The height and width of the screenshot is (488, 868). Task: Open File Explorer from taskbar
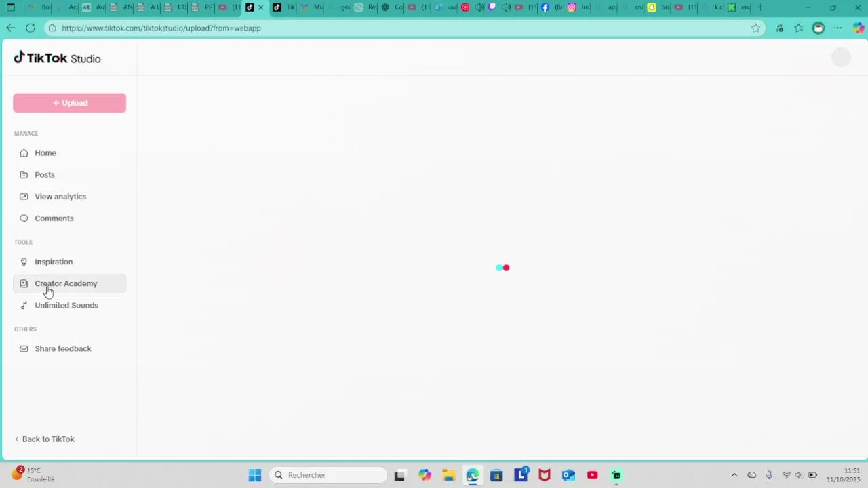click(x=448, y=475)
